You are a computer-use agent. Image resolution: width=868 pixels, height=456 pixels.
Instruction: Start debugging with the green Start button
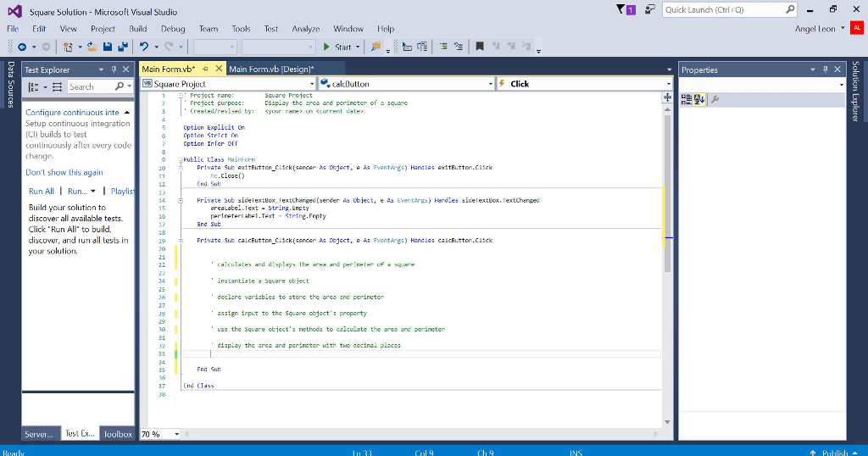337,47
